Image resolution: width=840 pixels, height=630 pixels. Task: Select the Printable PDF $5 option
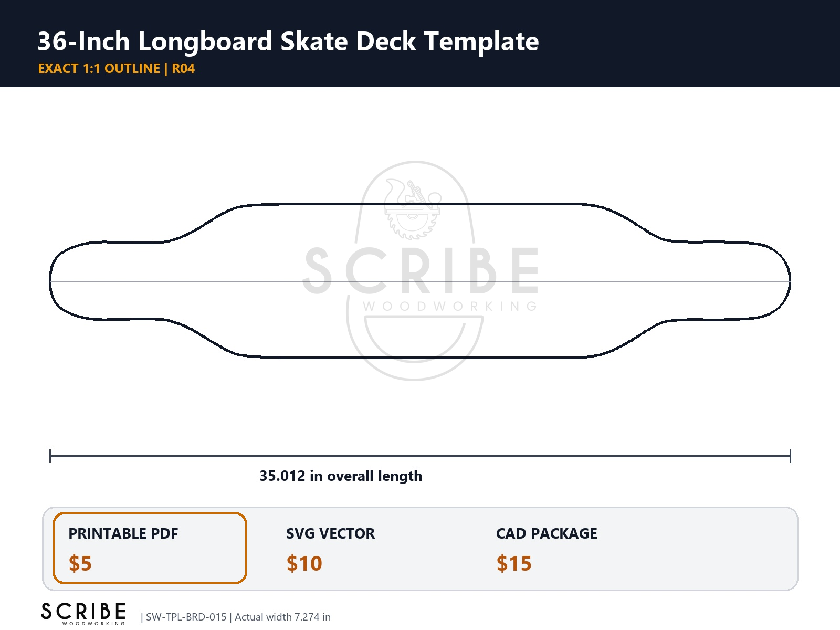(150, 548)
